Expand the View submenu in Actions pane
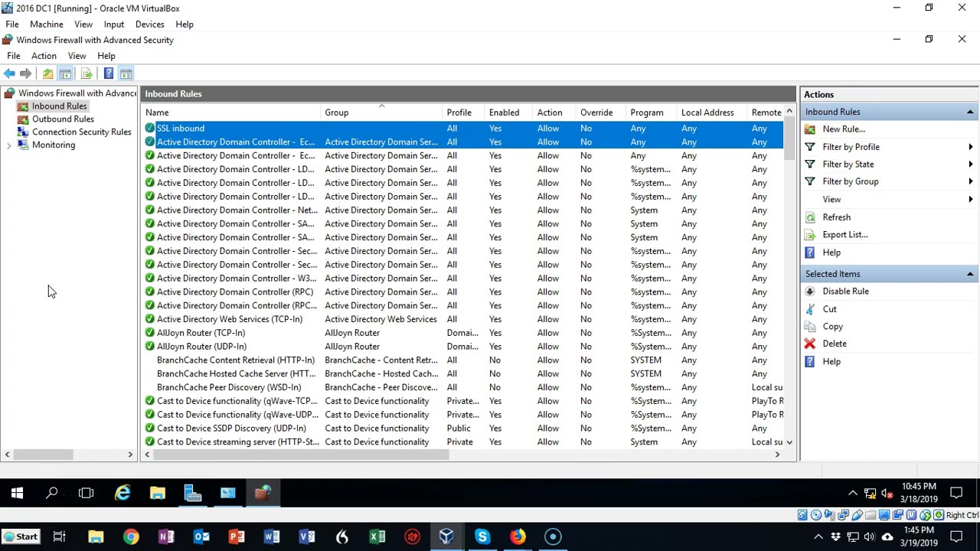 pos(971,200)
